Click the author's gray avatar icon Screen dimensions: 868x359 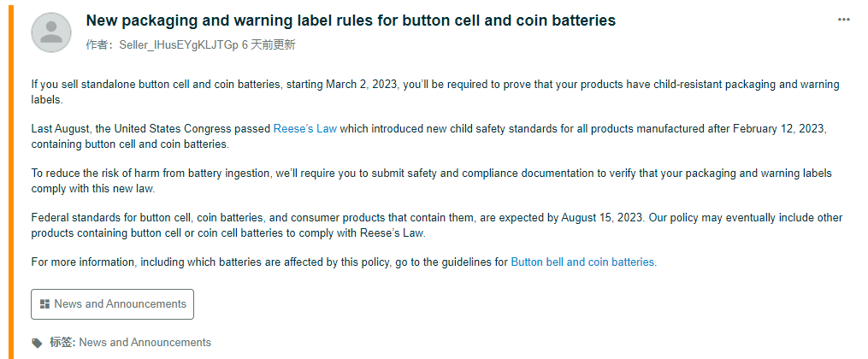(51, 32)
